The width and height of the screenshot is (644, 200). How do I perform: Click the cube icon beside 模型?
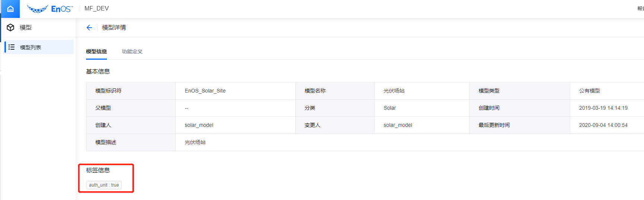point(10,28)
